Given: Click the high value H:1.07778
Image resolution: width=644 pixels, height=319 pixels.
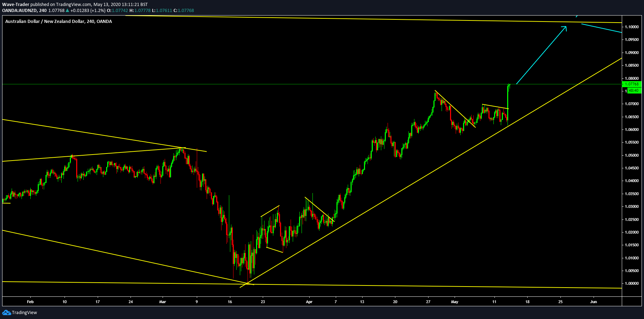Looking at the screenshot, I should (x=140, y=11).
